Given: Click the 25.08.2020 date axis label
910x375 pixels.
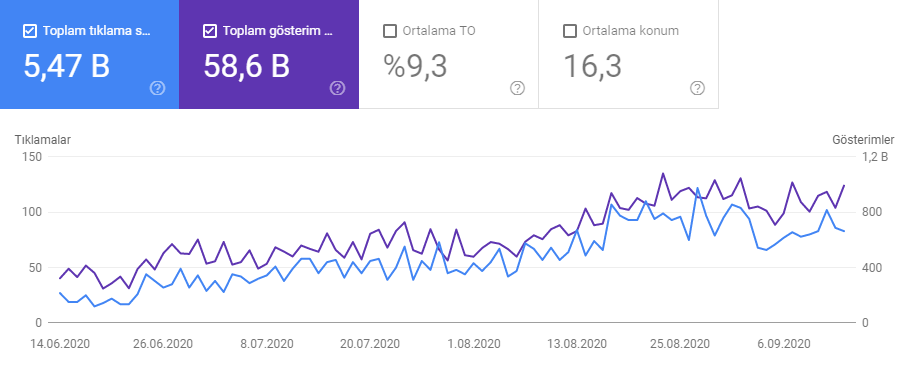Looking at the screenshot, I should (680, 344).
